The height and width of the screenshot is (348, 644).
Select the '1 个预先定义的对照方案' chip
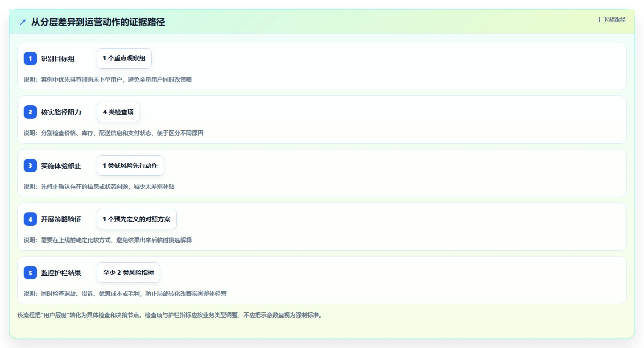coord(136,219)
